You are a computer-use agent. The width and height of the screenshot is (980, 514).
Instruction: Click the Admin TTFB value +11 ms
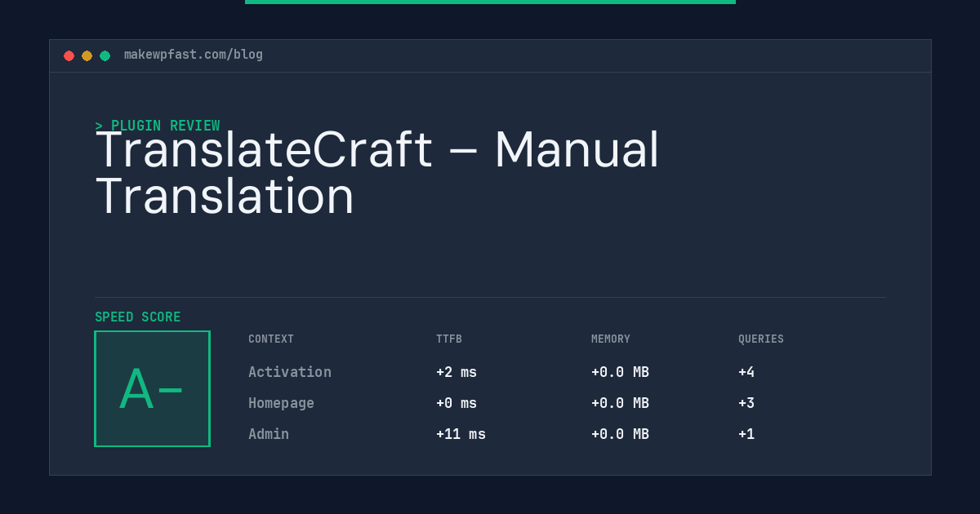(461, 434)
